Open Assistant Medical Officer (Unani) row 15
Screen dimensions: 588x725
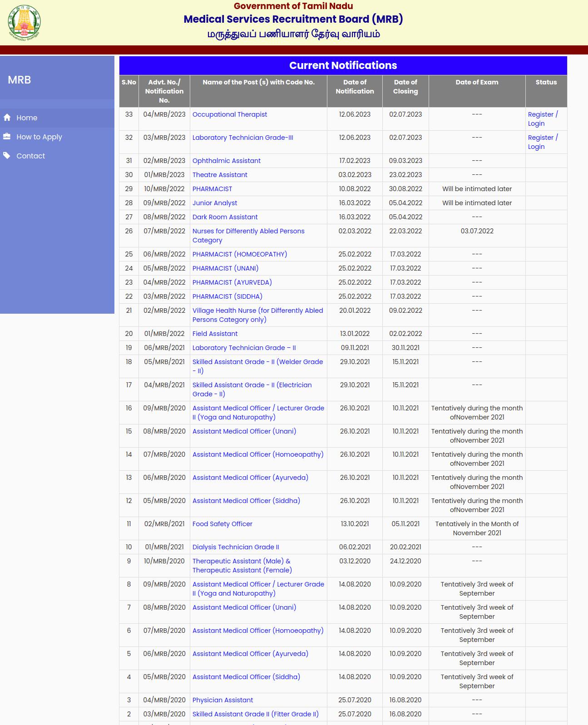pyautogui.click(x=244, y=431)
